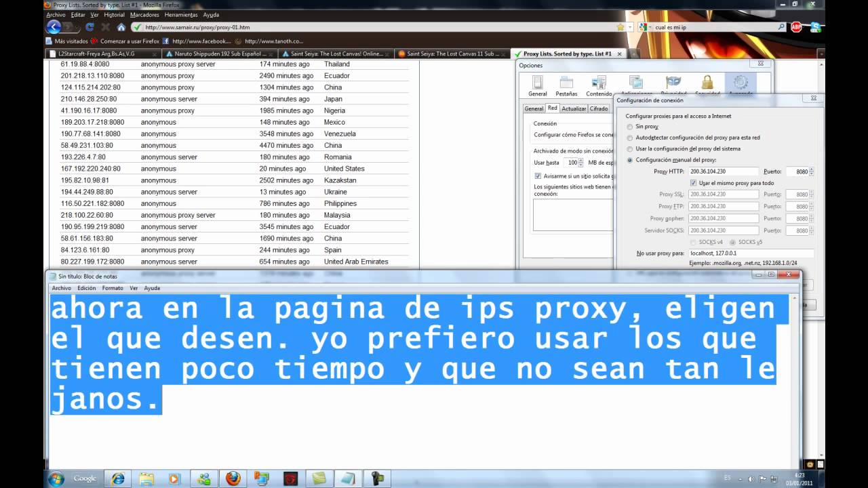Click the Adblock Plus ABP icon

click(x=796, y=27)
